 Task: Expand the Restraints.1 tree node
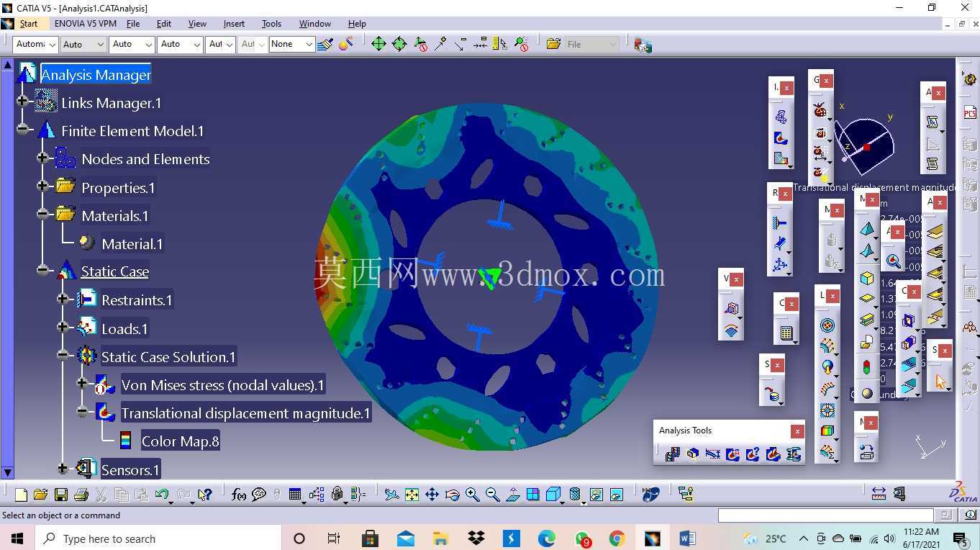63,299
